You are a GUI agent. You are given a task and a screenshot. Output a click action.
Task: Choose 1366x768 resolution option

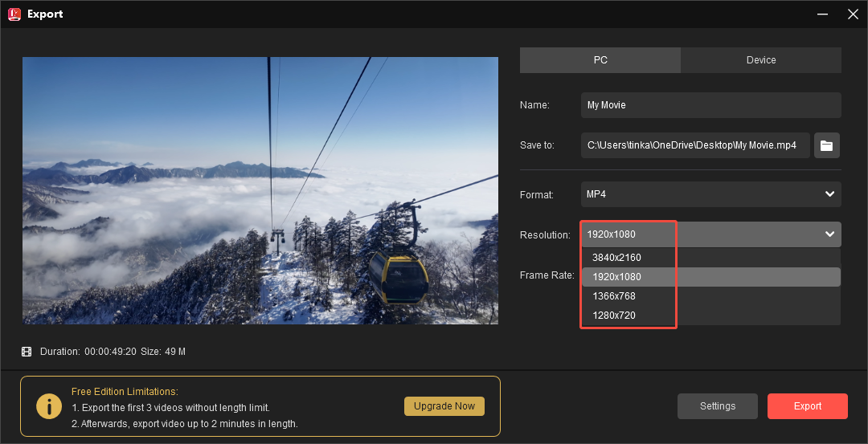pyautogui.click(x=710, y=296)
